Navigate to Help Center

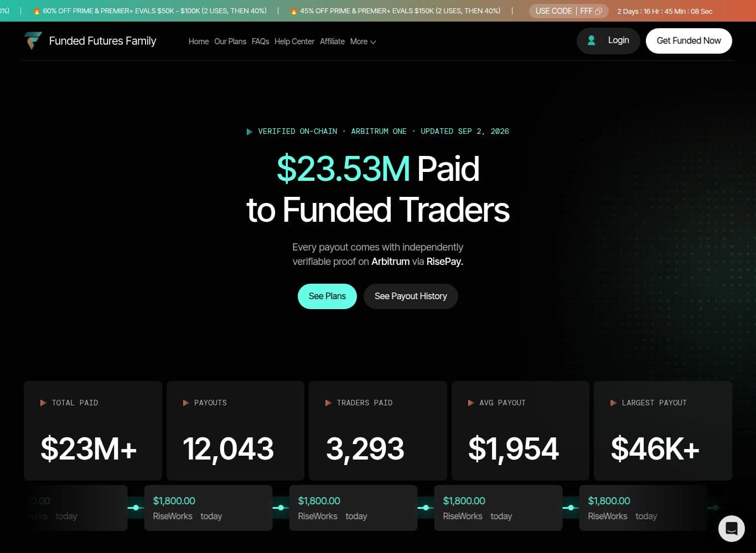pos(294,41)
